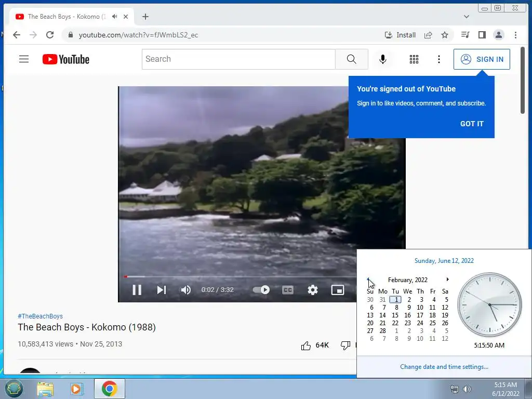532x399 pixels.
Task: Open Chrome media controls
Action: (x=465, y=35)
